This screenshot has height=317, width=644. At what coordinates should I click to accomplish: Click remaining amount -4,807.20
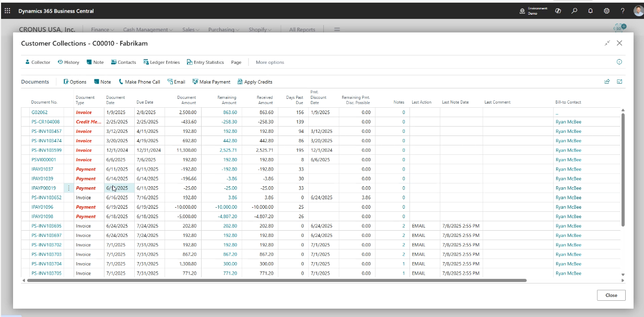[x=227, y=217]
